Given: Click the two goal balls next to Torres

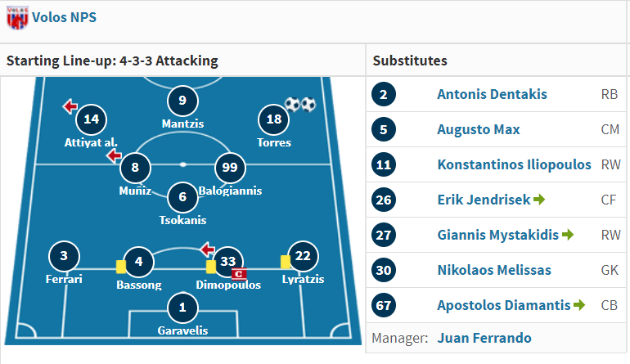Looking at the screenshot, I should pos(300,105).
